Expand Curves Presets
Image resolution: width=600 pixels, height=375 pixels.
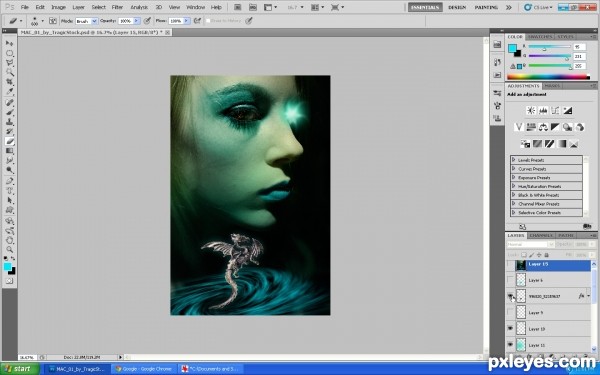(x=514, y=169)
